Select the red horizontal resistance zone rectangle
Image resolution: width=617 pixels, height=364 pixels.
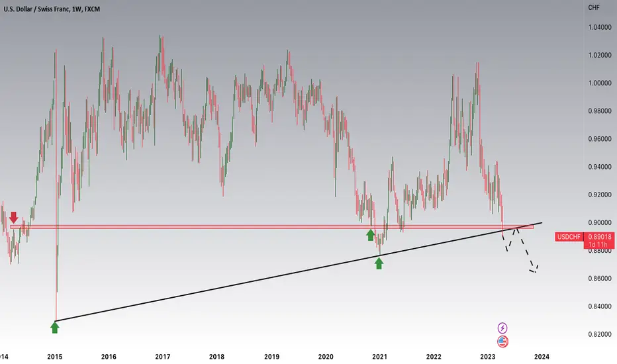(x=271, y=226)
